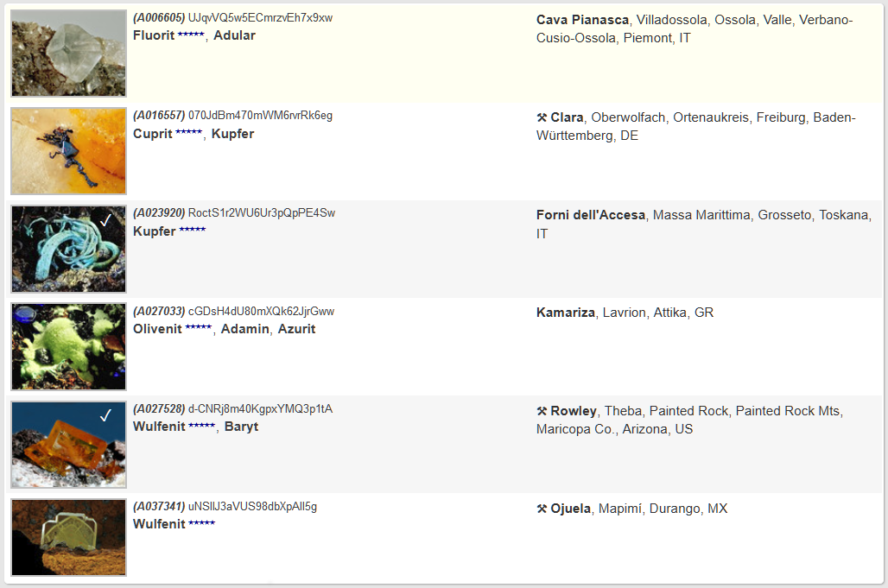Click the checkmark on the Wulfenit Baryt thumbnail
Image resolution: width=888 pixels, height=588 pixels.
[105, 416]
